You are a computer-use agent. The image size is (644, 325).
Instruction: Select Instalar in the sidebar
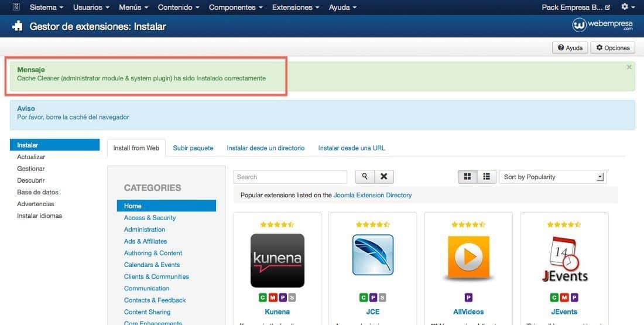tap(54, 145)
